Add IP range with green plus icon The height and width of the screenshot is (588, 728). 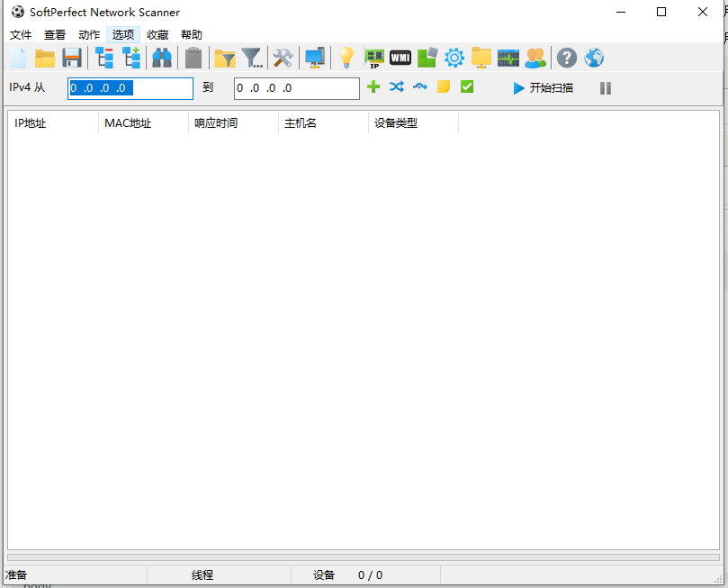pyautogui.click(x=373, y=86)
